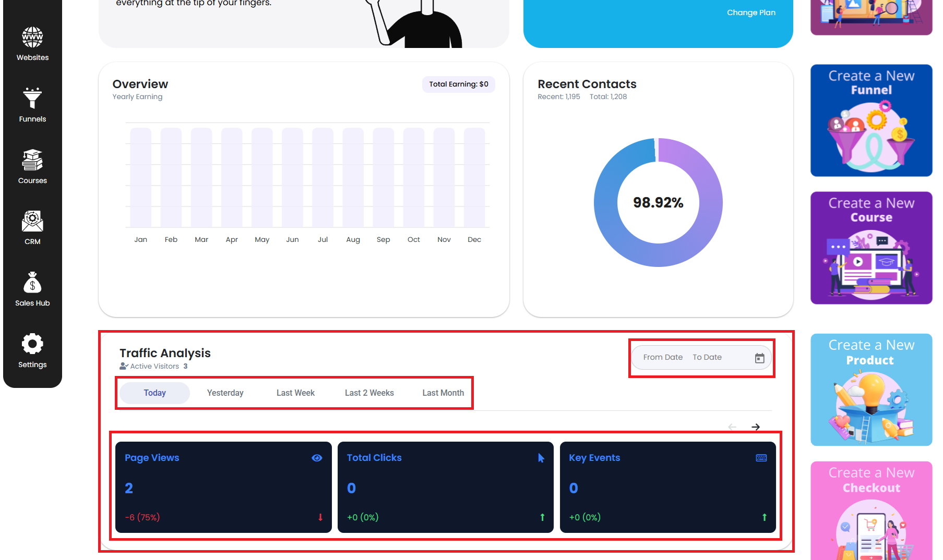Open the Courses books icon
943x560 pixels.
click(32, 160)
